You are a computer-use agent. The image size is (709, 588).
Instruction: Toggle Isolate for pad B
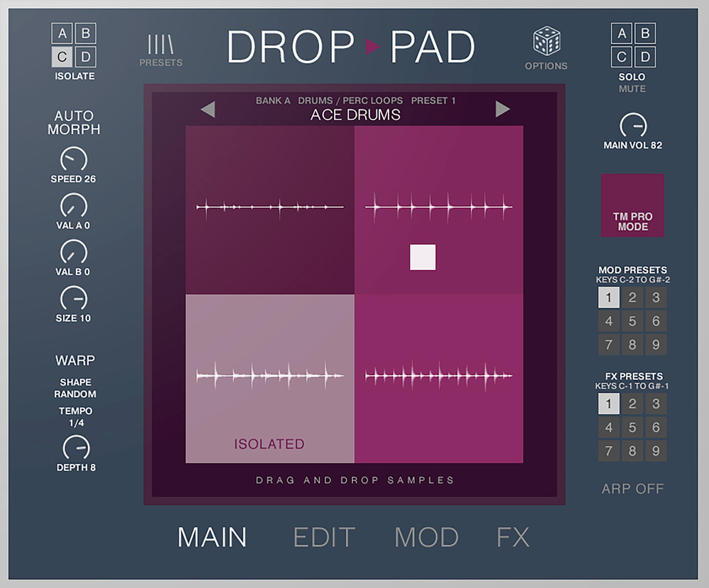coord(85,35)
